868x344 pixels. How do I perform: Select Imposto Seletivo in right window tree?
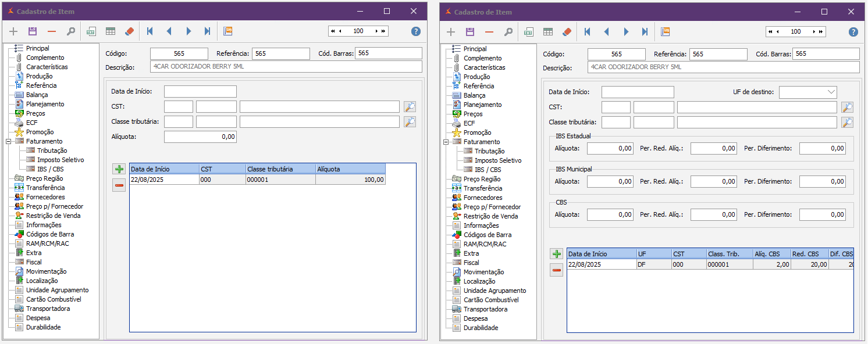coord(497,160)
